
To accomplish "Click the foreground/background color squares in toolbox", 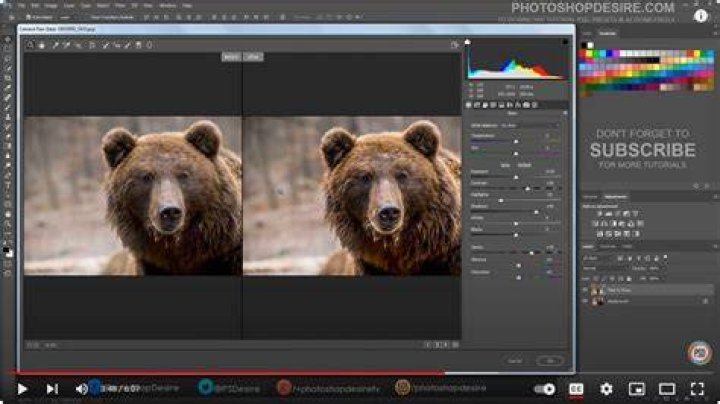I will (8, 252).
